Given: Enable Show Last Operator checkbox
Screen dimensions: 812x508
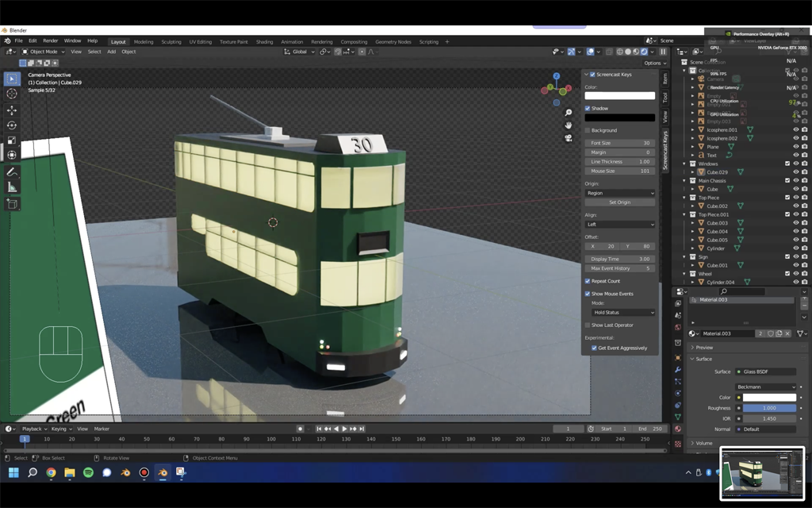Looking at the screenshot, I should point(588,325).
